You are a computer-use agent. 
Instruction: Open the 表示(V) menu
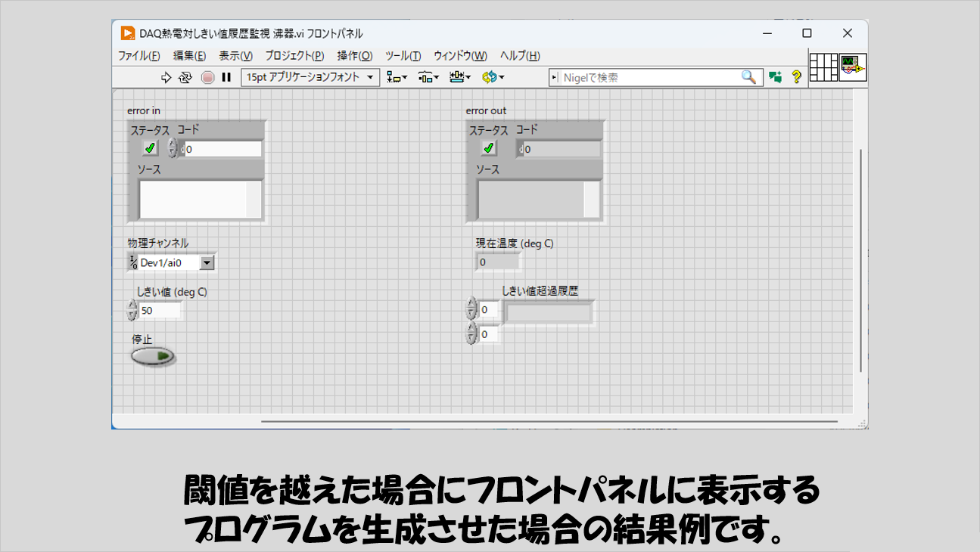[236, 56]
